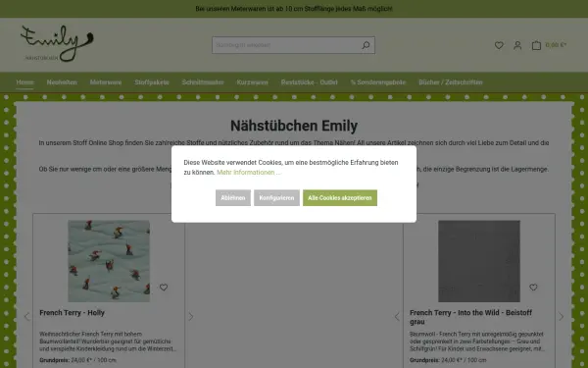The width and height of the screenshot is (588, 368).
Task: Click the Nähstübchen Emily heading
Action: point(294,126)
